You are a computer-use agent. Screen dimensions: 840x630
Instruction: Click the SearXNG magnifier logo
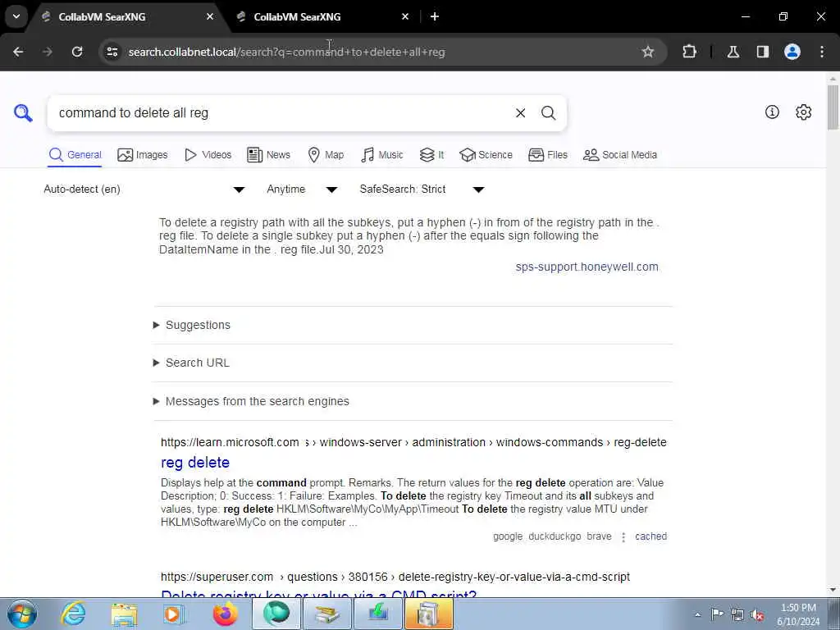pos(23,113)
